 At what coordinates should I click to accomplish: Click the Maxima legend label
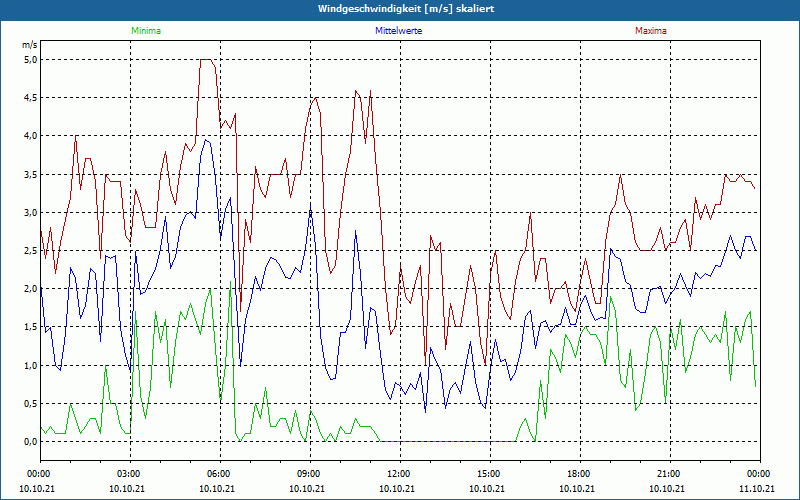(651, 31)
